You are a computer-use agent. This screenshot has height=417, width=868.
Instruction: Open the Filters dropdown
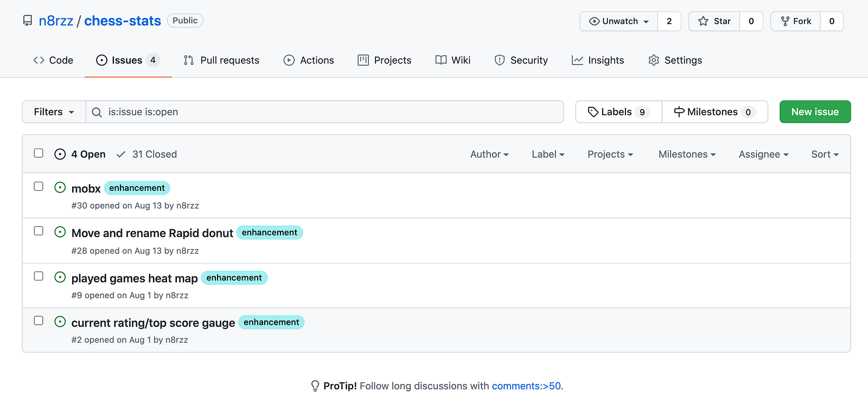[54, 112]
